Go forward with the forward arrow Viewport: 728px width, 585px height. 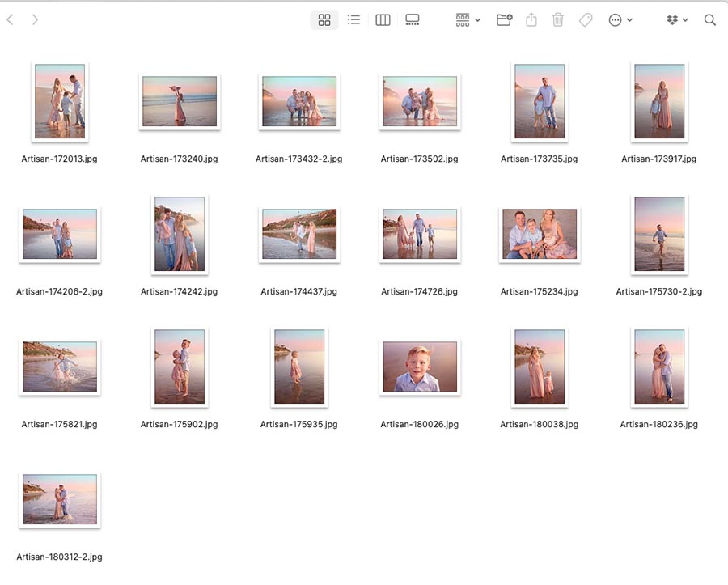35,19
